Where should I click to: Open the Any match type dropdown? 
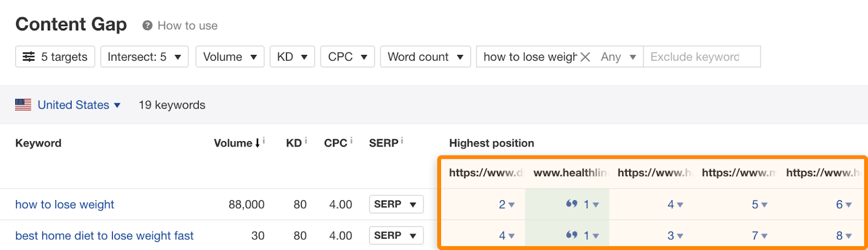coord(618,57)
